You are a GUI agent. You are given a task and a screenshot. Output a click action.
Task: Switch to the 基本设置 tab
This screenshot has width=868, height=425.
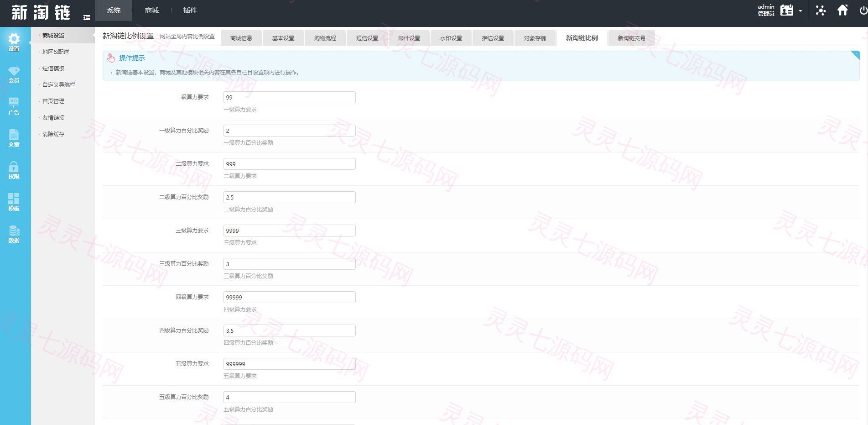pos(283,38)
